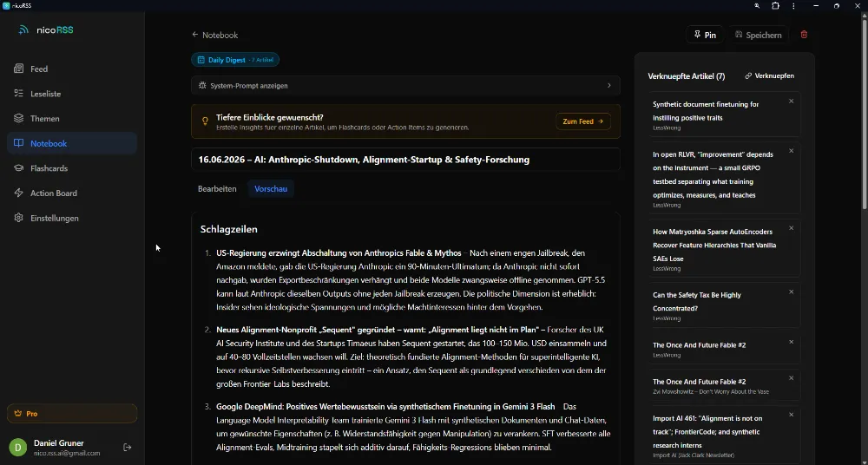Remove LessWrong Once And Future Fable
This screenshot has height=465, width=868.
coord(791,342)
